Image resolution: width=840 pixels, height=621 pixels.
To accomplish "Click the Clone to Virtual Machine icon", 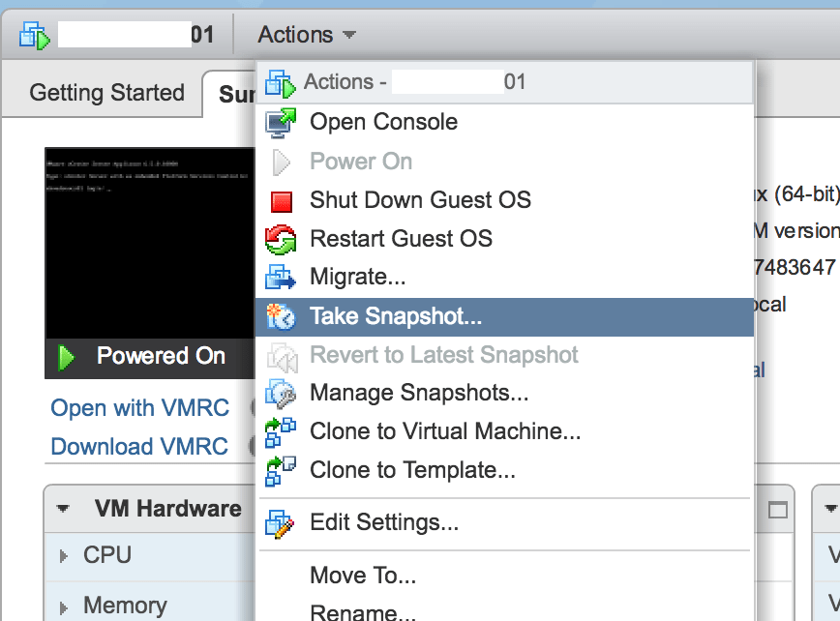I will (281, 431).
